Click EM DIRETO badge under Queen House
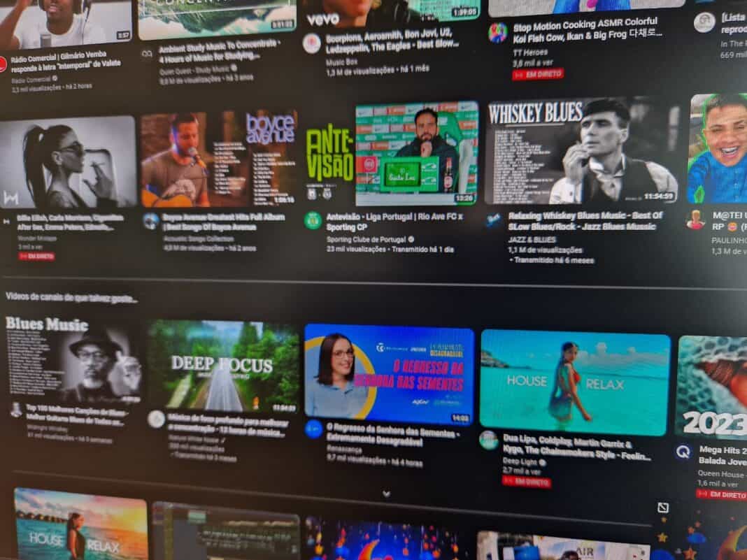 pyautogui.click(x=721, y=495)
